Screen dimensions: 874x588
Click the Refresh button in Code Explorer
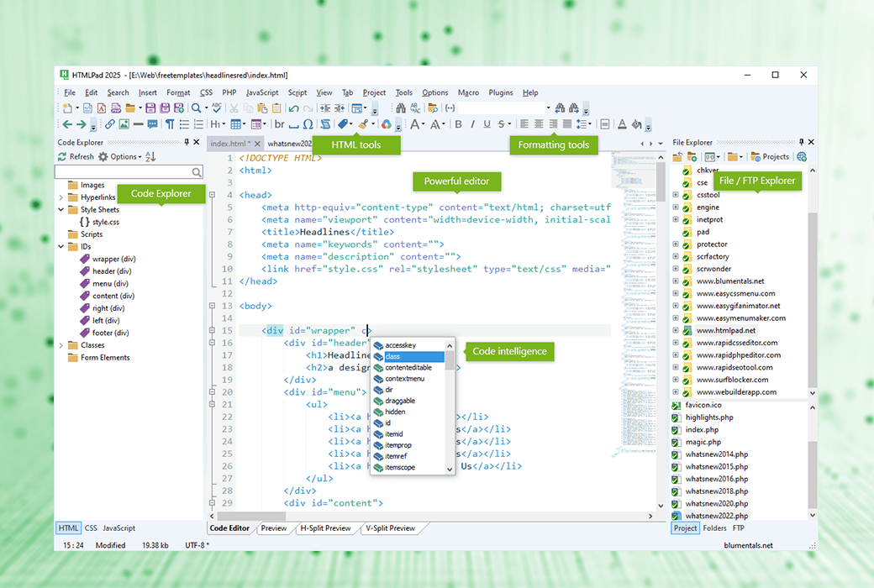pos(76,156)
